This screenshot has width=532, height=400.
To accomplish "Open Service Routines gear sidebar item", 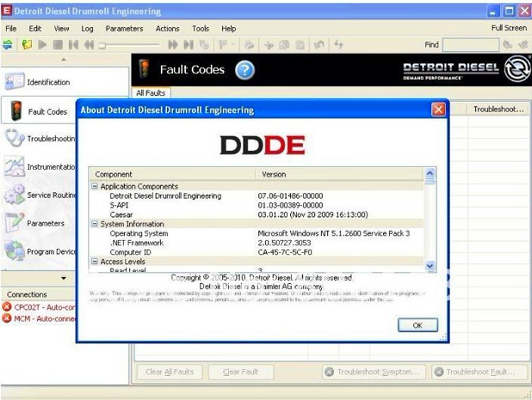I will click(39, 195).
